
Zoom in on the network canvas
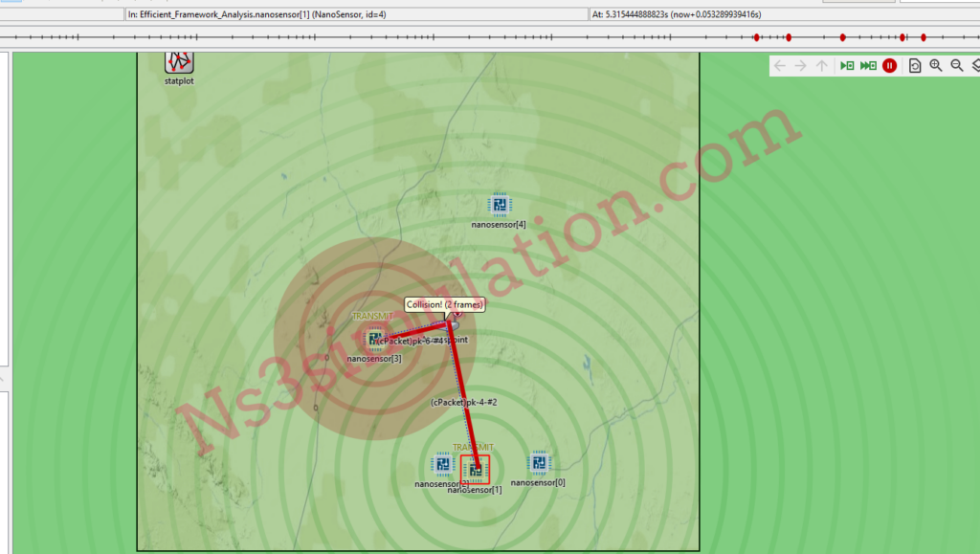coord(936,66)
